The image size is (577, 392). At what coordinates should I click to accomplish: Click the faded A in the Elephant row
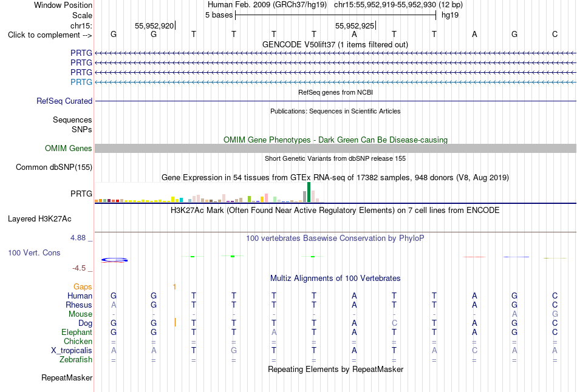tap(274, 332)
